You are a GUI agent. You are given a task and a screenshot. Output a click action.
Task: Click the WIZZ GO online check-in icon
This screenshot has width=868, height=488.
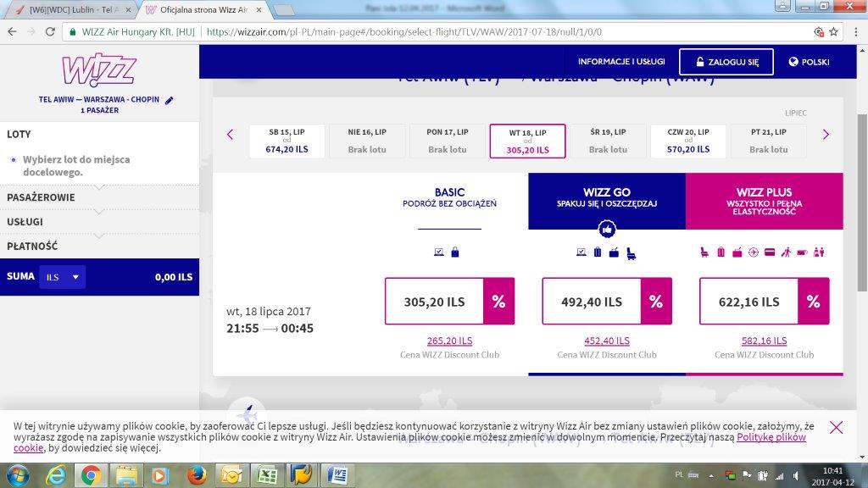point(581,252)
